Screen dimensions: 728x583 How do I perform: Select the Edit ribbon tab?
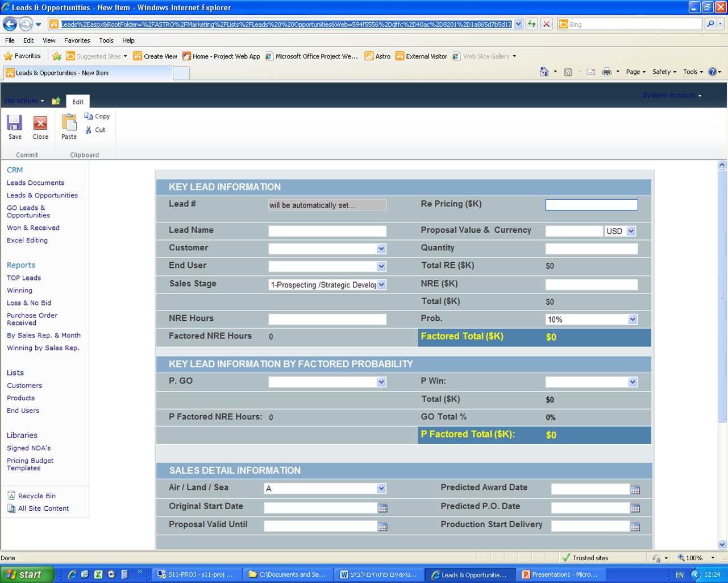coord(78,101)
